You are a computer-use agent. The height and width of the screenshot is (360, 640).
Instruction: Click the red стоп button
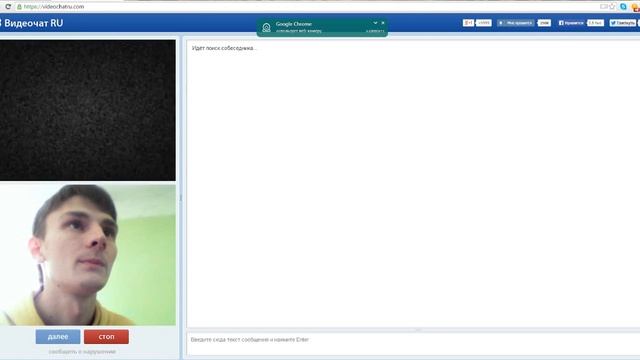(106, 337)
